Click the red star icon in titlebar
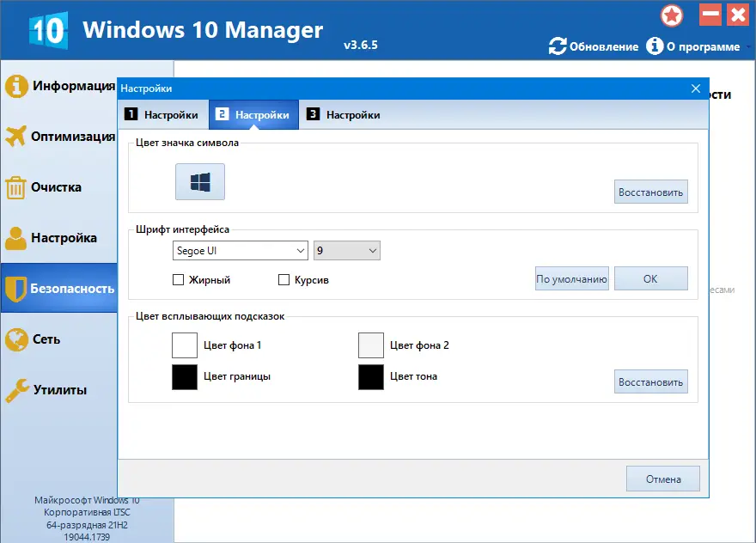756x543 pixels. [672, 15]
